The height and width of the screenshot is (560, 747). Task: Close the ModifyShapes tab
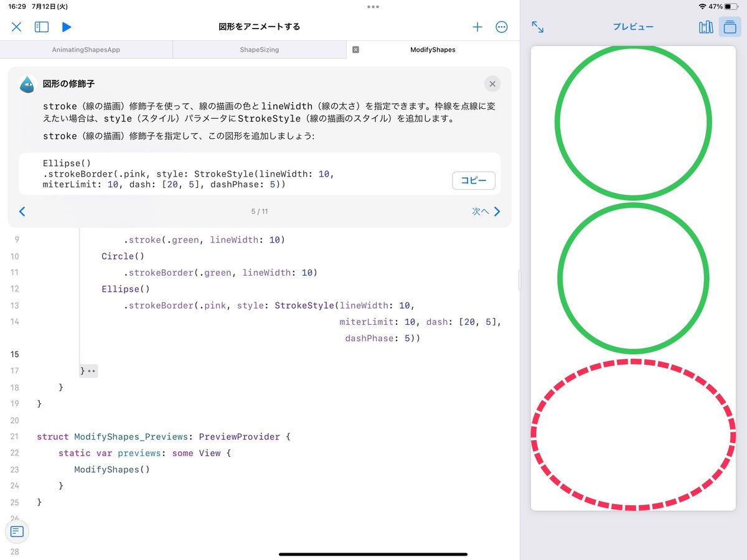pyautogui.click(x=355, y=50)
